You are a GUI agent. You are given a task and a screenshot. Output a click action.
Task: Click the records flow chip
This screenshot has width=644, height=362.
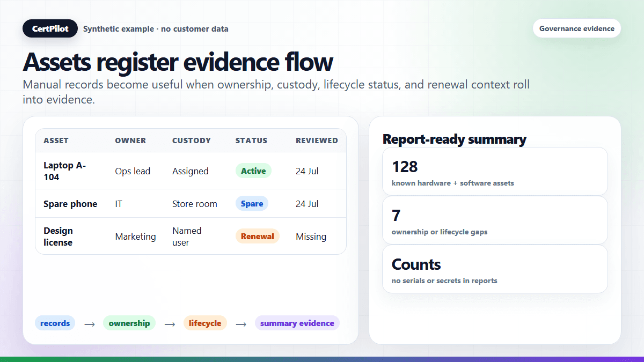point(55,323)
